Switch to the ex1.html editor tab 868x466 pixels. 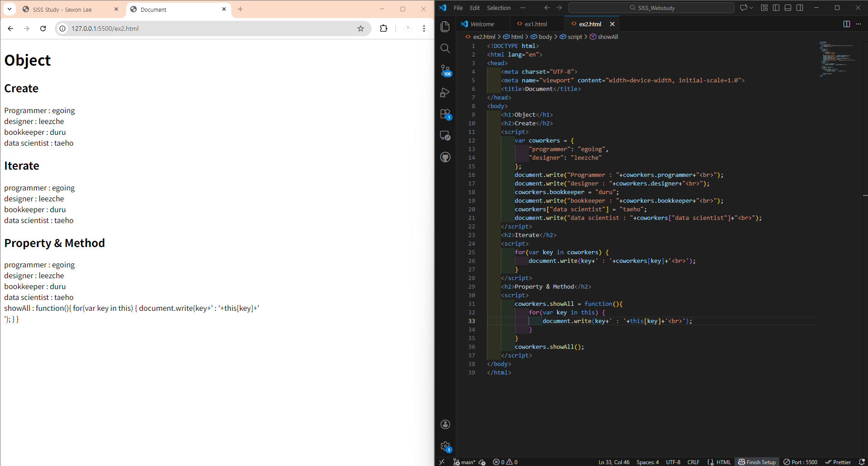[536, 24]
